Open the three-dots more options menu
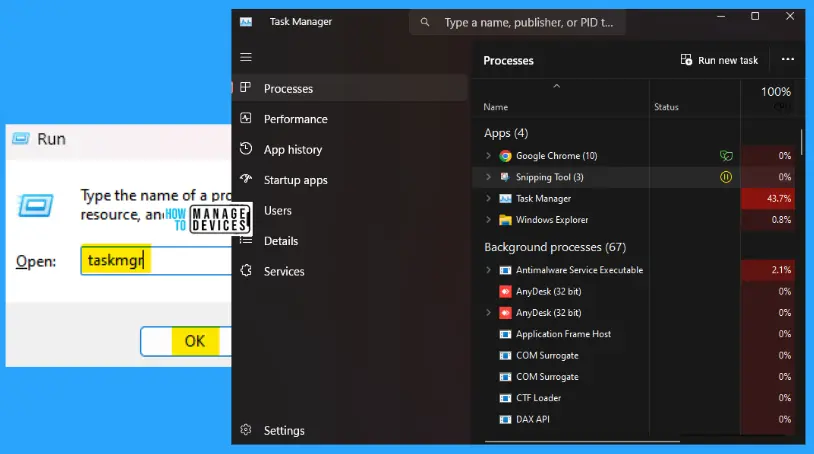 (788, 60)
